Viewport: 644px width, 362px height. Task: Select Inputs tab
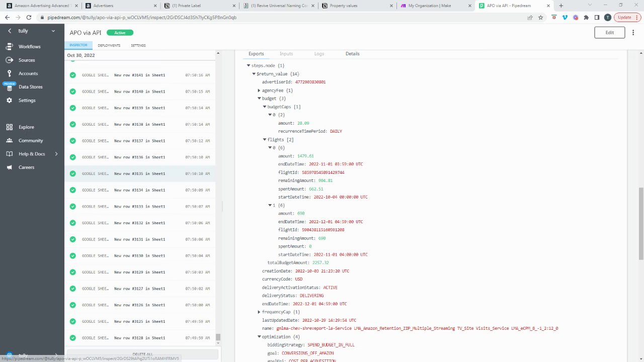tap(286, 54)
